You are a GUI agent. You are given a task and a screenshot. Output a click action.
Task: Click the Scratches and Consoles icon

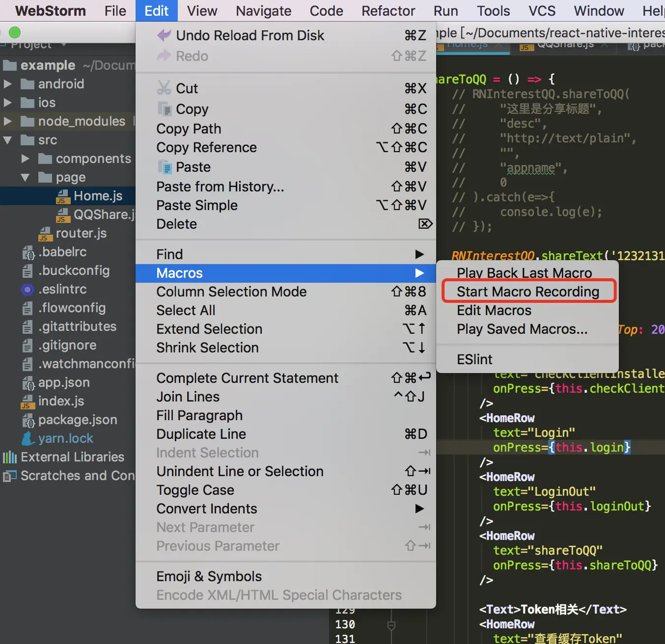(10, 476)
